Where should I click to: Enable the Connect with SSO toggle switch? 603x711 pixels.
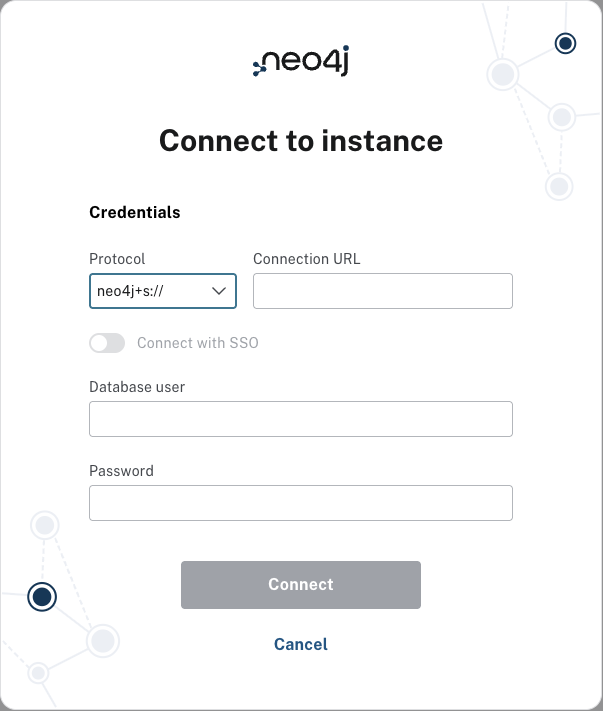[107, 343]
